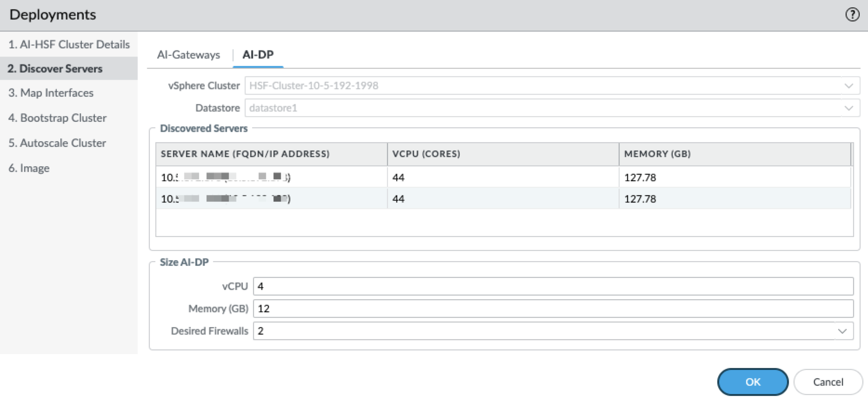Go to the Image step
The width and height of the screenshot is (868, 408).
(29, 168)
